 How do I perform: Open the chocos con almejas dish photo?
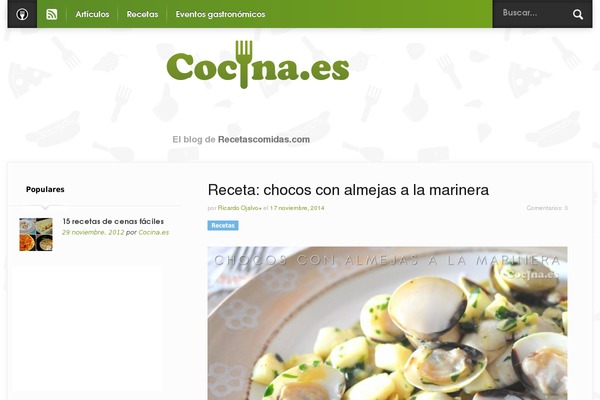[x=387, y=323]
